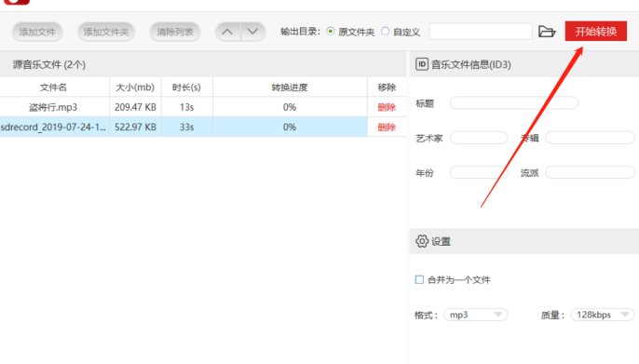639x364 pixels.
Task: Click the 流派 input field
Action: click(x=591, y=172)
